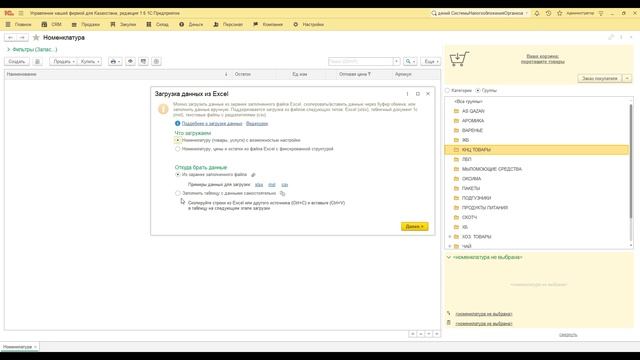This screenshot has height=360, width=640.
Task: Select the КНЦ ТОВАРЫ group
Action: pos(537,150)
